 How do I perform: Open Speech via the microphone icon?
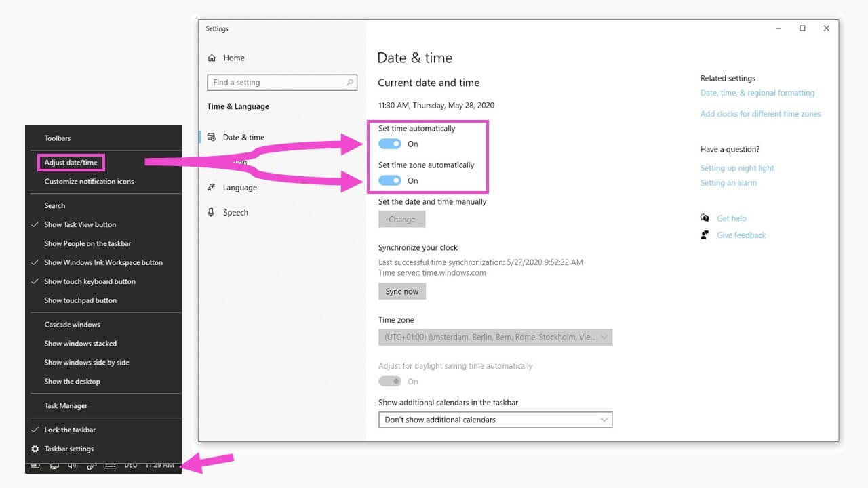212,213
